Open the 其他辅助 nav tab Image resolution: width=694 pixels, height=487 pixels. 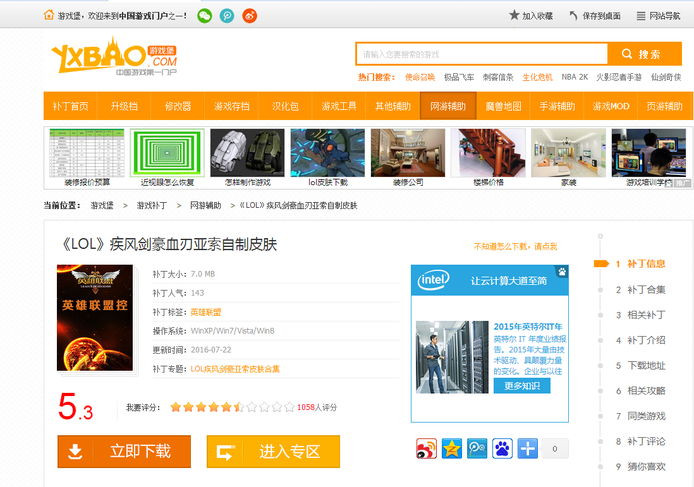click(x=393, y=106)
